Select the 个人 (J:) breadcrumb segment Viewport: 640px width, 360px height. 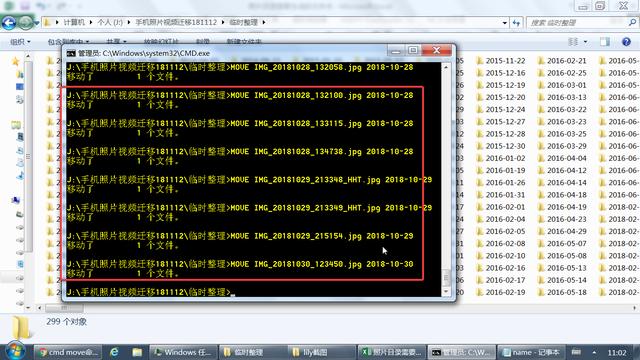(x=110, y=22)
